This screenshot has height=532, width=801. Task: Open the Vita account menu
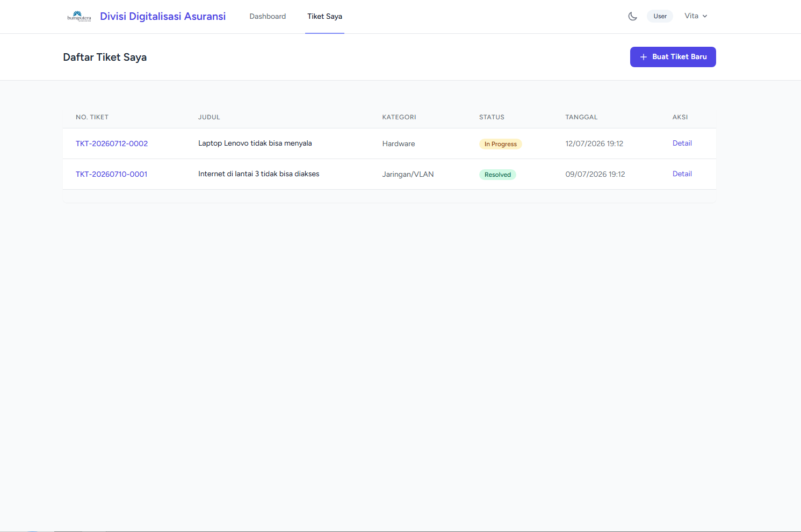tap(696, 16)
